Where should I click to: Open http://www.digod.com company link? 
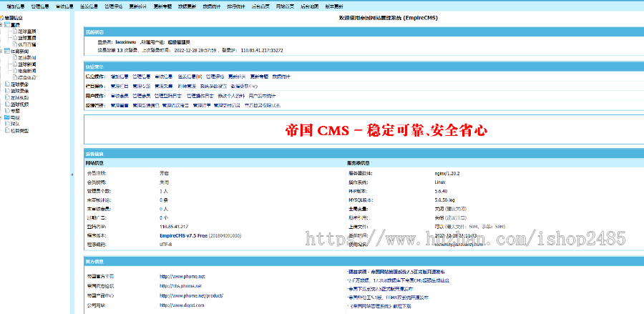(x=182, y=305)
